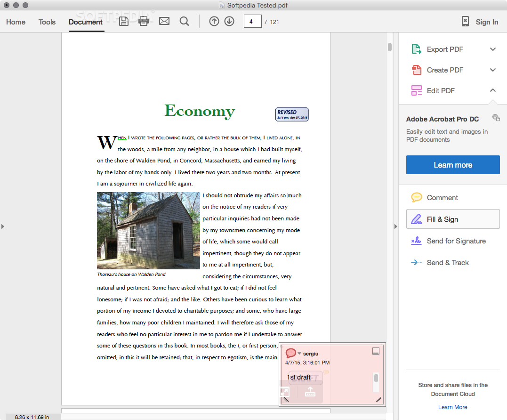Click the Comment speech bubble icon
The width and height of the screenshot is (507, 420).
pos(417,197)
